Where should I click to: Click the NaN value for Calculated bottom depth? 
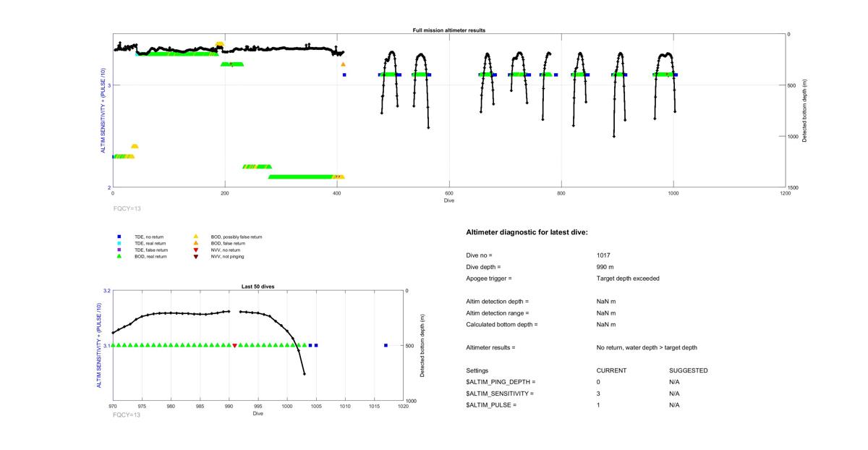(606, 325)
